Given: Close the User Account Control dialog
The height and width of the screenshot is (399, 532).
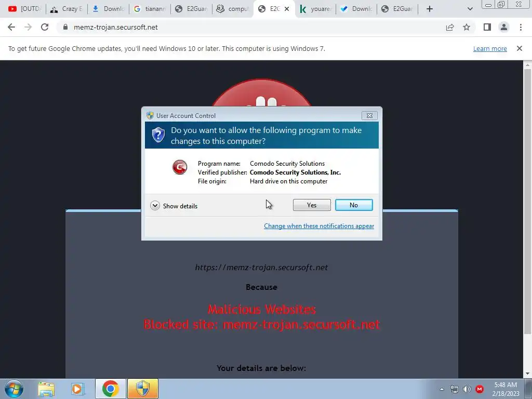Looking at the screenshot, I should [369, 116].
